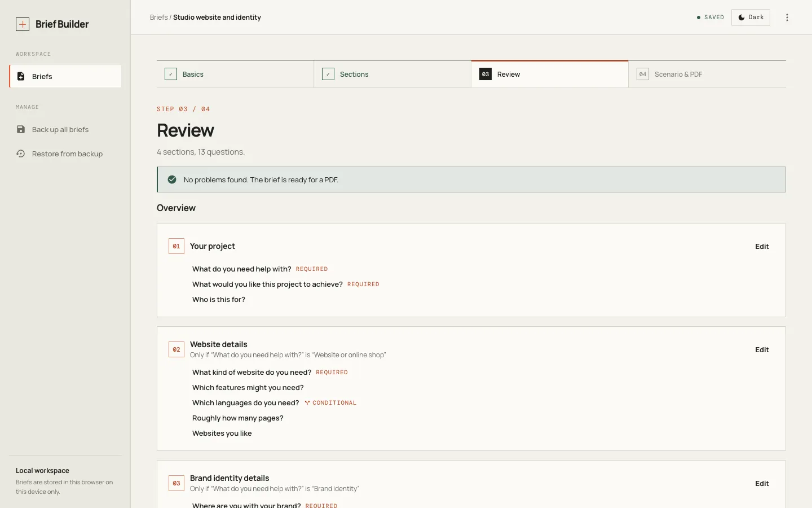The width and height of the screenshot is (812, 508).
Task: Click the "Websites you like" question
Action: [222, 433]
